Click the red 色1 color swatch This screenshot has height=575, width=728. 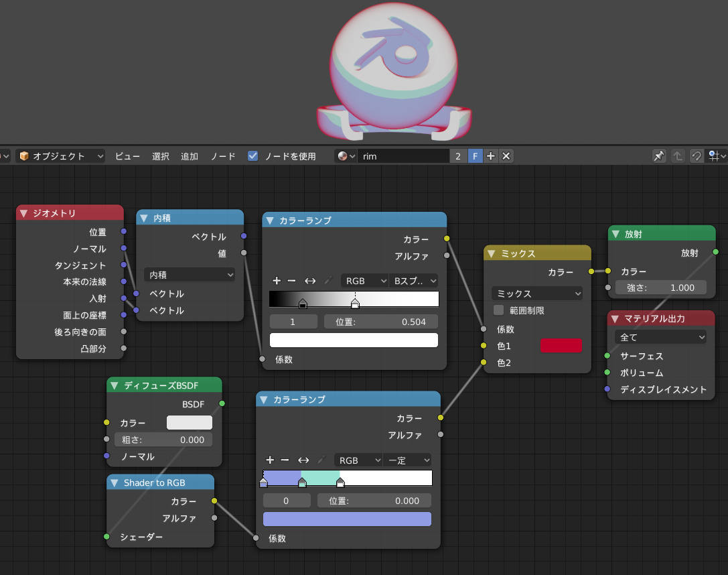[x=561, y=346]
